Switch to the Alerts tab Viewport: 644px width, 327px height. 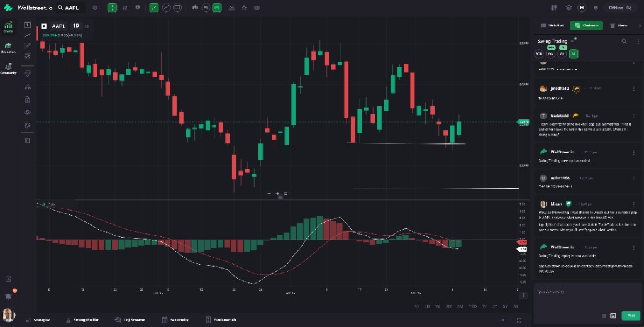[619, 26]
